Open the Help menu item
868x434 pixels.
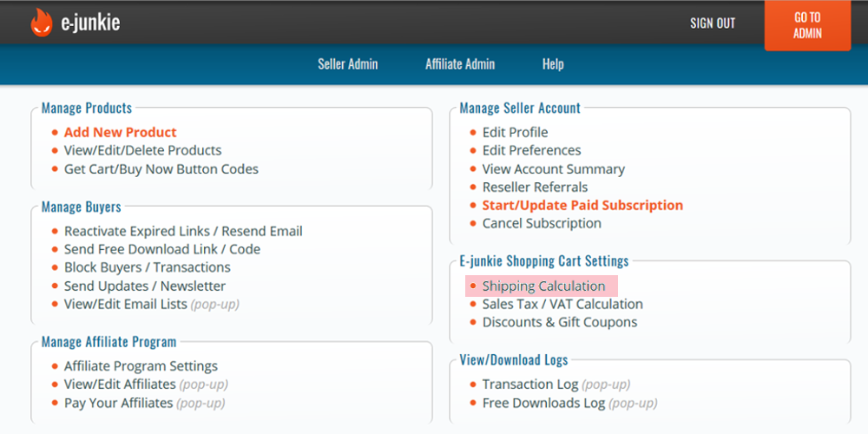tap(553, 64)
